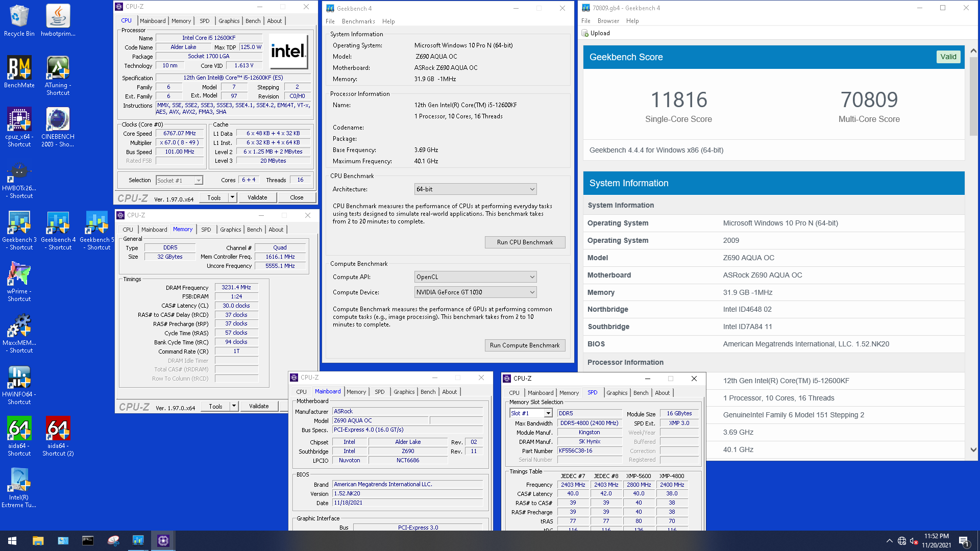The width and height of the screenshot is (980, 551).
Task: Launch the Geekbench 4 desktop shortcut
Action: (58, 230)
